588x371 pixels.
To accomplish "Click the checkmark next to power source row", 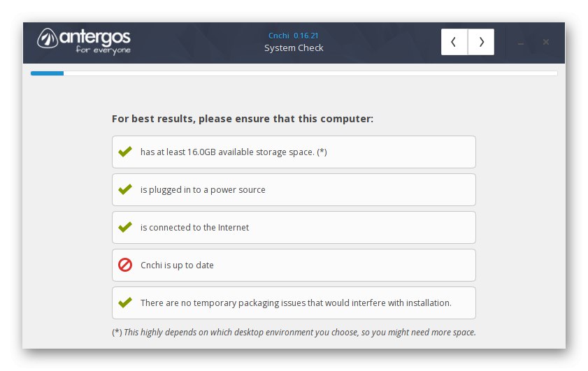I will point(125,189).
